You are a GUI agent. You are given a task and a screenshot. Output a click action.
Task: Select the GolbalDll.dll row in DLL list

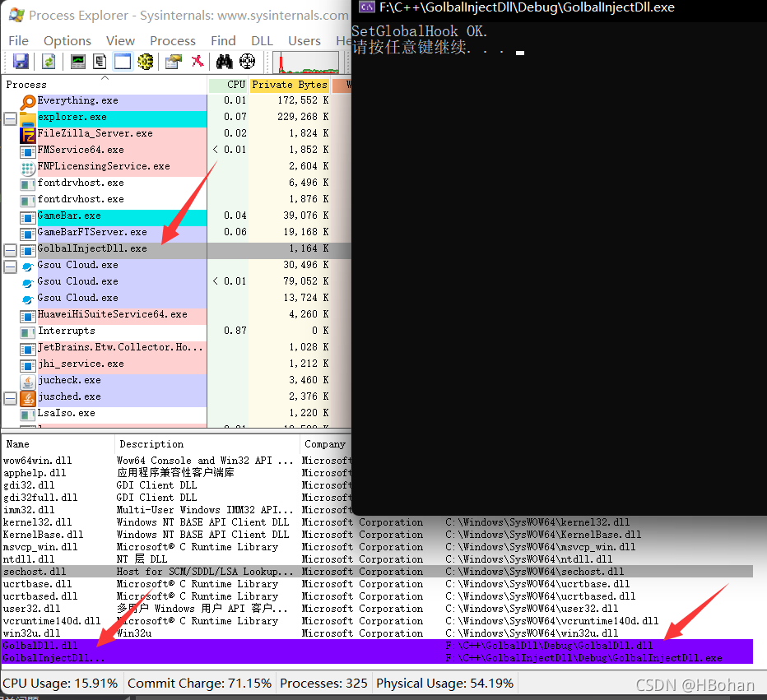377,646
